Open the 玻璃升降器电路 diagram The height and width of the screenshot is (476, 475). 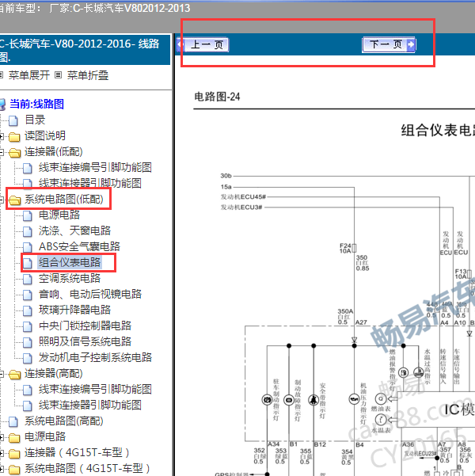pyautogui.click(x=74, y=310)
